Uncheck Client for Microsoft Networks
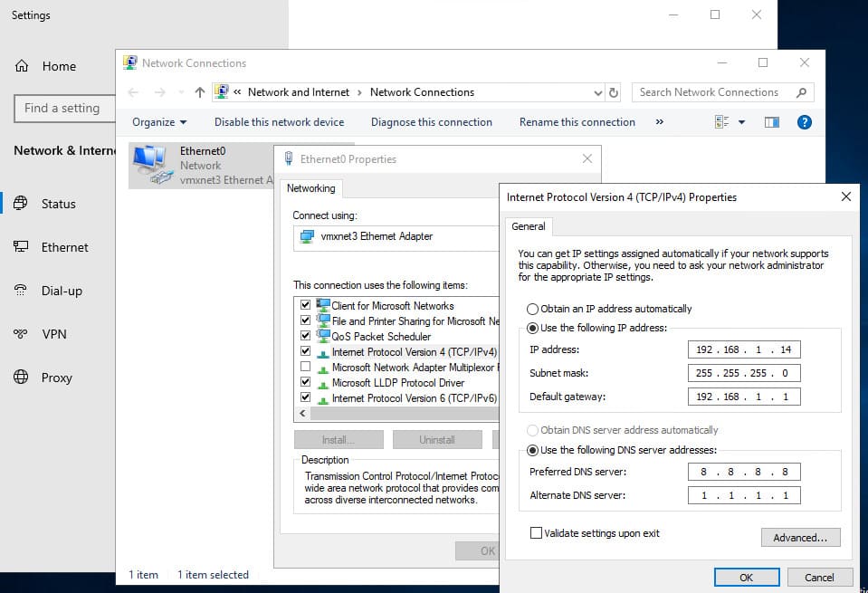 [x=305, y=306]
